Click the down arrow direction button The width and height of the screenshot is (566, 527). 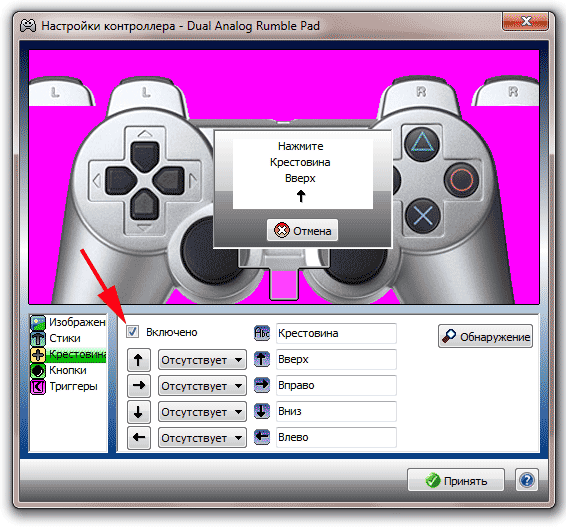click(x=139, y=412)
